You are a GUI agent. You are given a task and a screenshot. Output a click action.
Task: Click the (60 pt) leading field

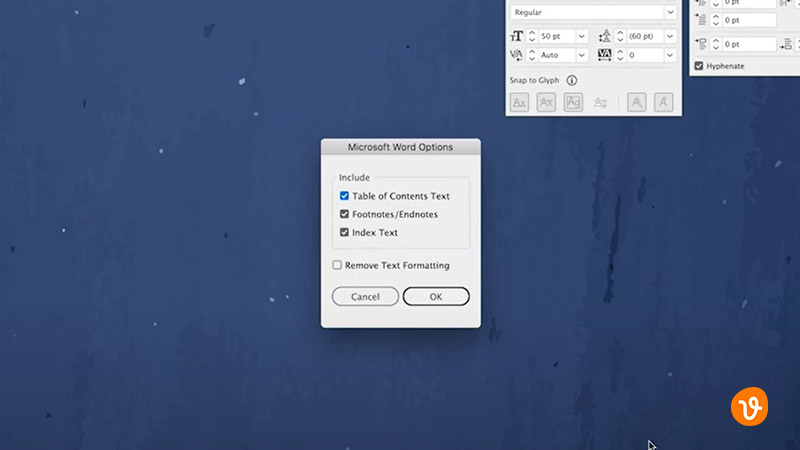[x=645, y=36]
